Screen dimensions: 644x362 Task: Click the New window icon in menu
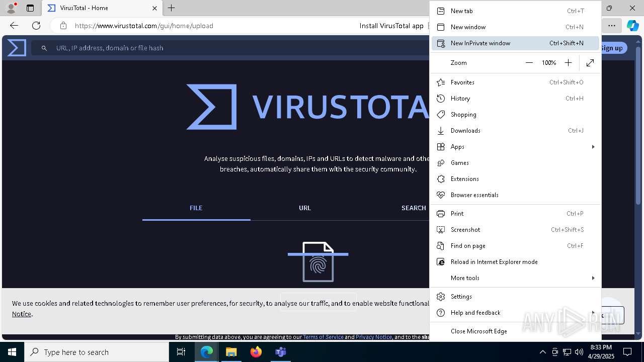coord(441,27)
